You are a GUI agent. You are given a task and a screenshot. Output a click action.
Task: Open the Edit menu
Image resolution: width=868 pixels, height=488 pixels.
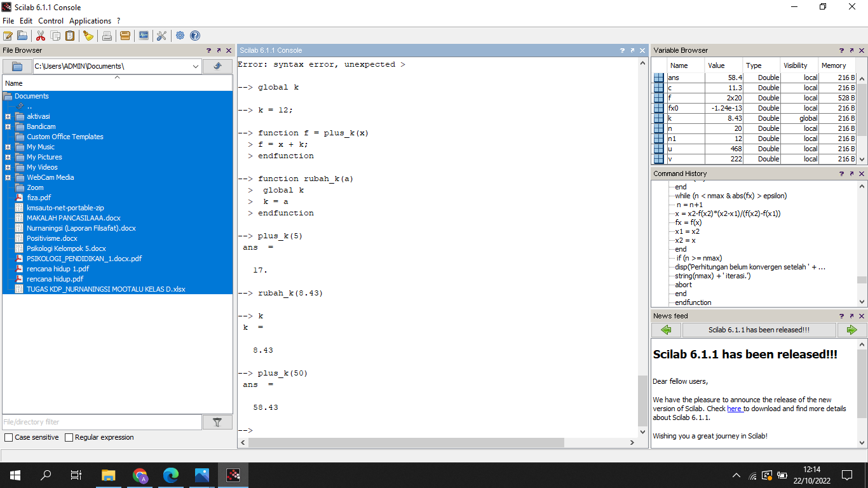pyautogui.click(x=26, y=21)
